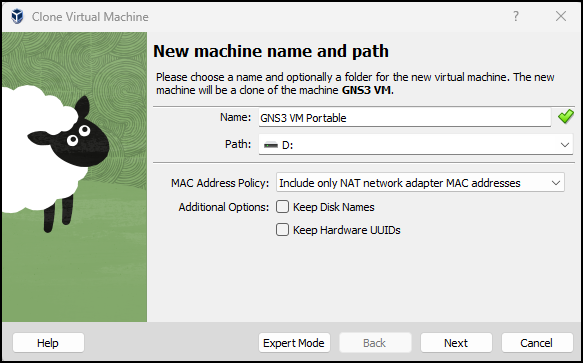Click the Help button
583x363 pixels.
pos(48,343)
